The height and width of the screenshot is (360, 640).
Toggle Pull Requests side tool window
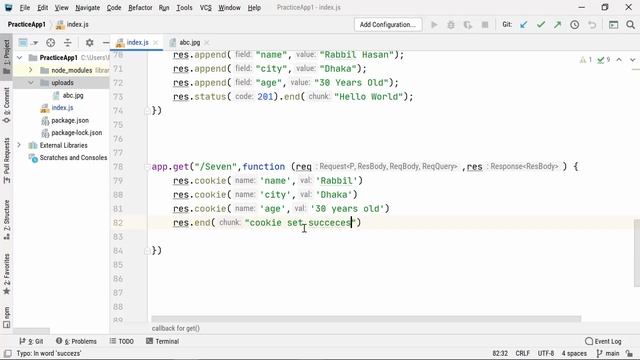7,160
